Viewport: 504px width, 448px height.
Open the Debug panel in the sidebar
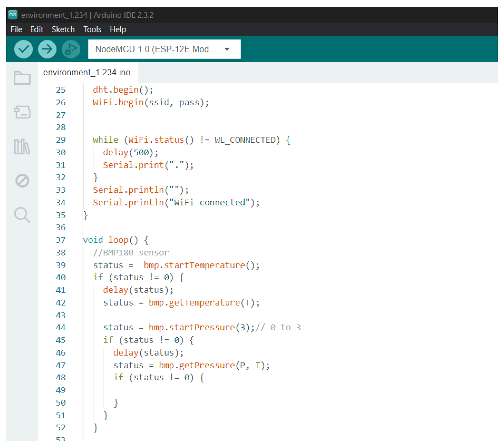(22, 181)
